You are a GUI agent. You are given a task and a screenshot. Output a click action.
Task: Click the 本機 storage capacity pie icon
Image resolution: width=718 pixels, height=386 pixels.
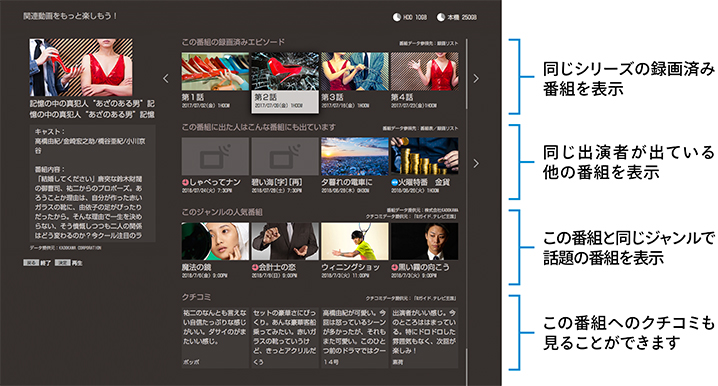click(x=441, y=17)
